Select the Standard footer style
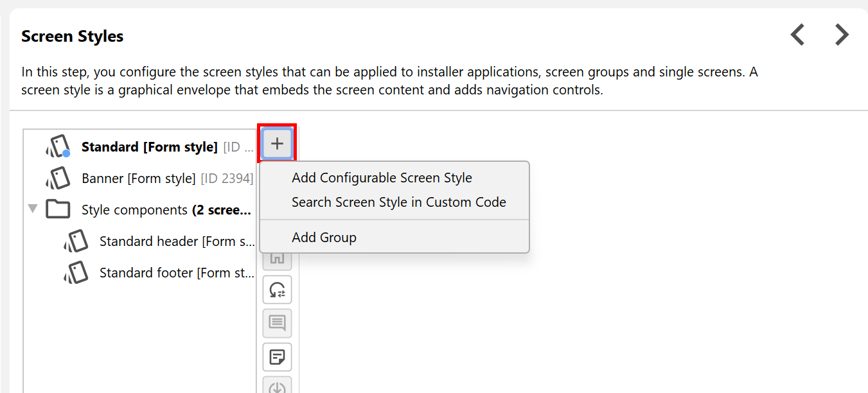Screen dimensions: 868x393 pyautogui.click(x=177, y=273)
